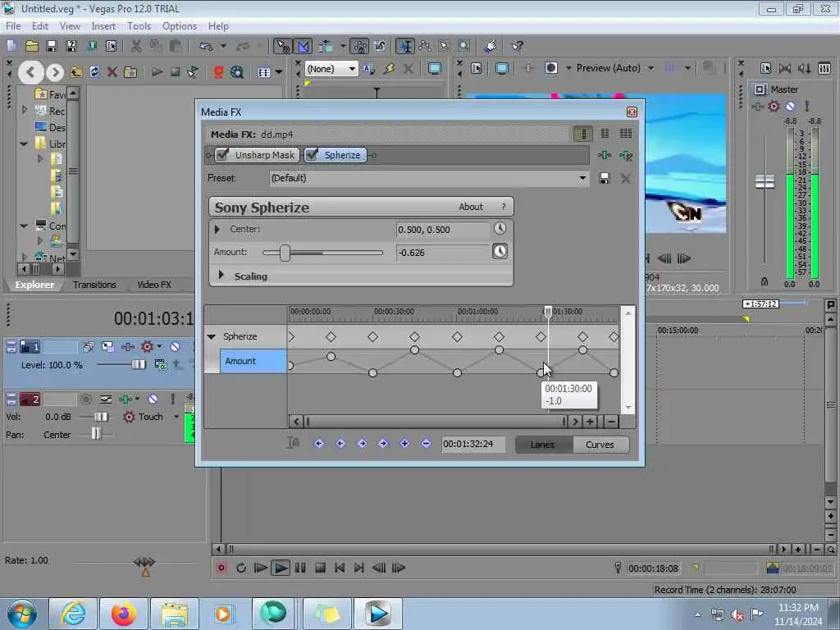
Task: Switch to the Transitions tab
Action: 94,285
